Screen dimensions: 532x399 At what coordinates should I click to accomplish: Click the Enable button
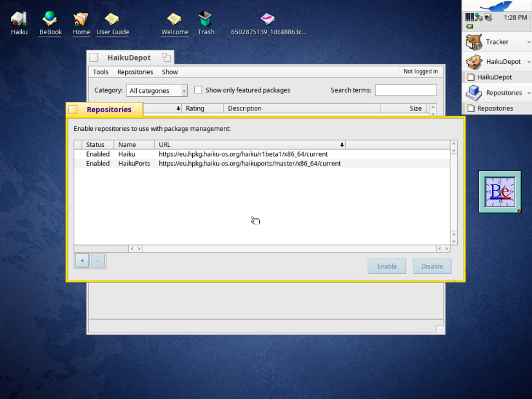387,266
